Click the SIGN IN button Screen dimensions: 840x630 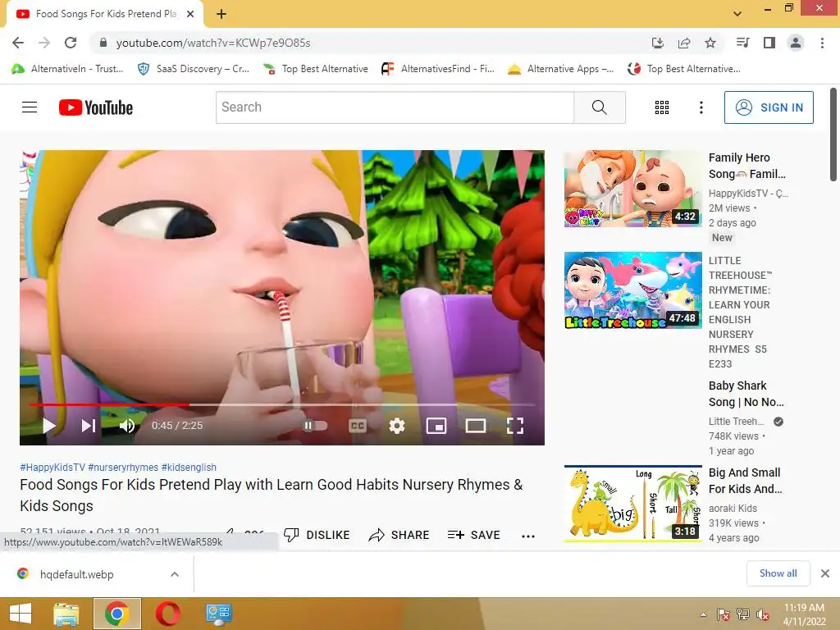(769, 107)
